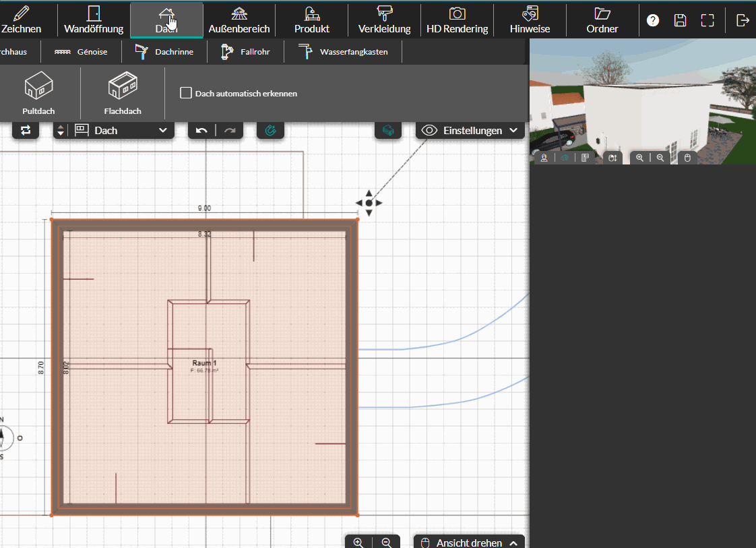Image resolution: width=756 pixels, height=548 pixels.
Task: Open the Zeichnen tab
Action: pyautogui.click(x=21, y=20)
